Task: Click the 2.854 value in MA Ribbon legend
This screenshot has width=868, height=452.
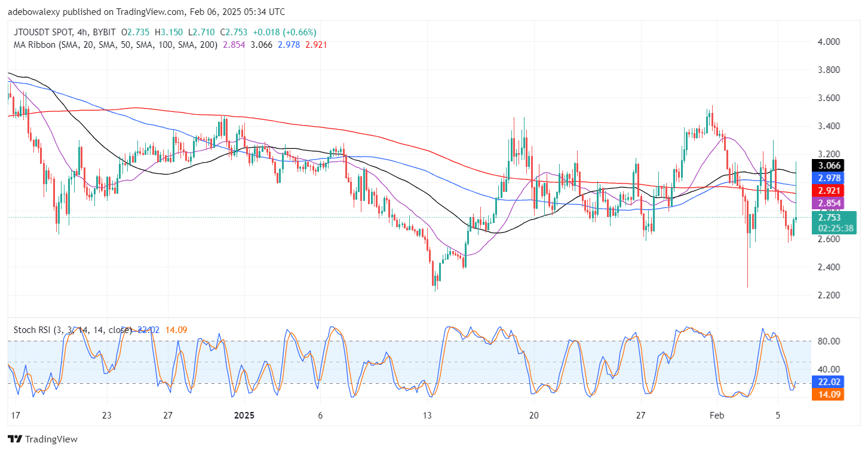Action: pyautogui.click(x=235, y=45)
